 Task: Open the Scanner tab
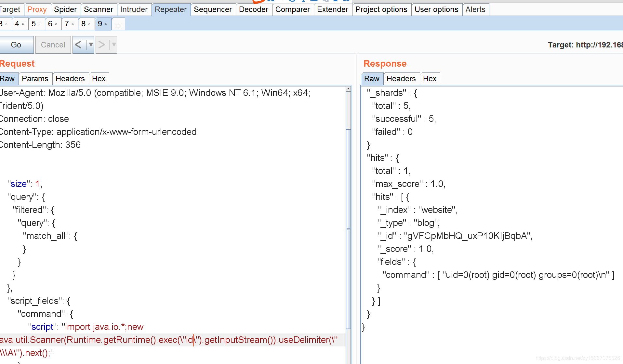(x=99, y=9)
